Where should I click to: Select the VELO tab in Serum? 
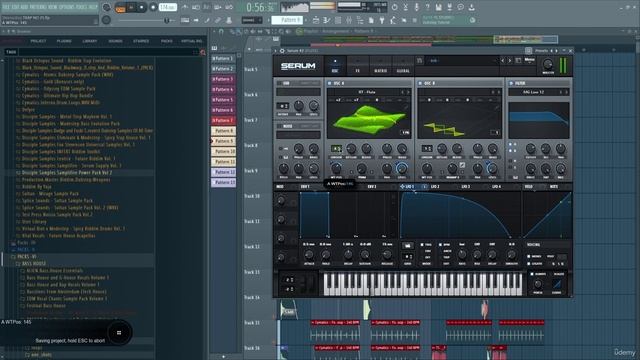coord(529,187)
